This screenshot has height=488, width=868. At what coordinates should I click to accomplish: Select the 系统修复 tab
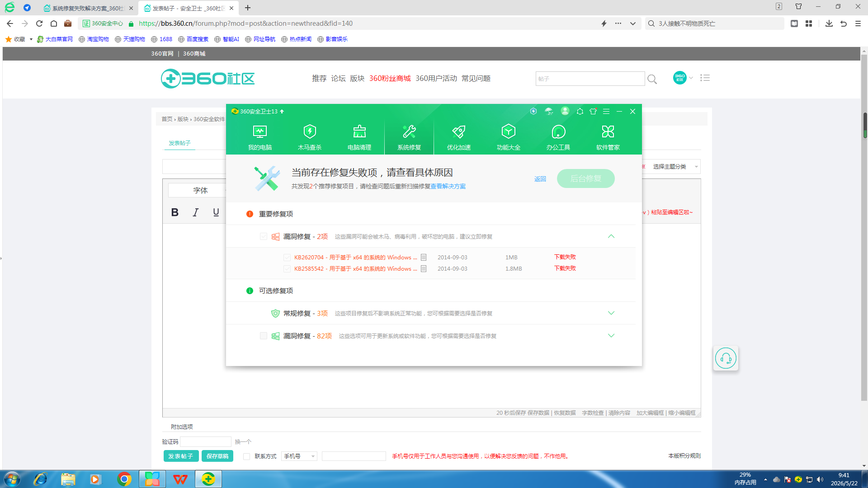point(409,137)
